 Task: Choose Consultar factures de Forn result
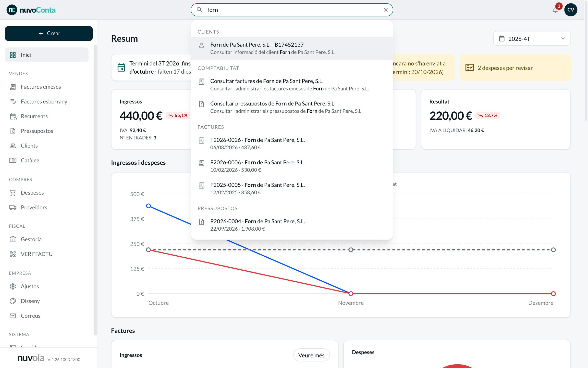pyautogui.click(x=292, y=85)
